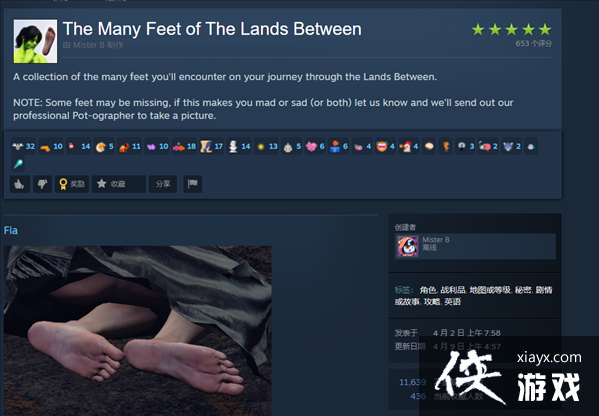Viewport: 599px width, 416px height.
Task: Select the award reaction with count 32
Action: click(x=23, y=146)
